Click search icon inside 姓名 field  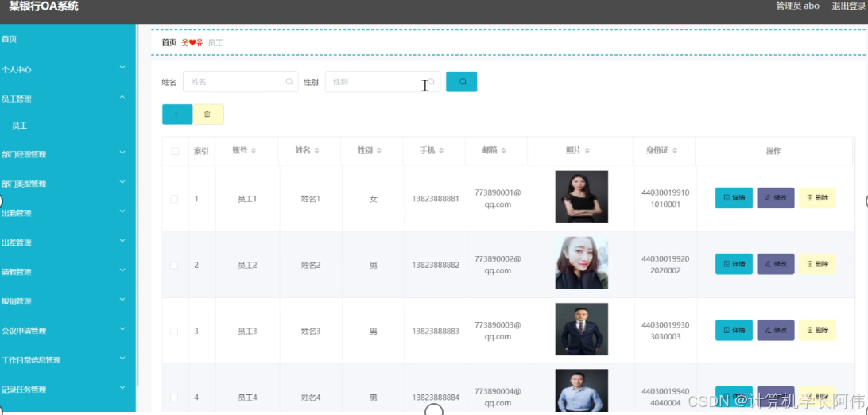pos(289,81)
